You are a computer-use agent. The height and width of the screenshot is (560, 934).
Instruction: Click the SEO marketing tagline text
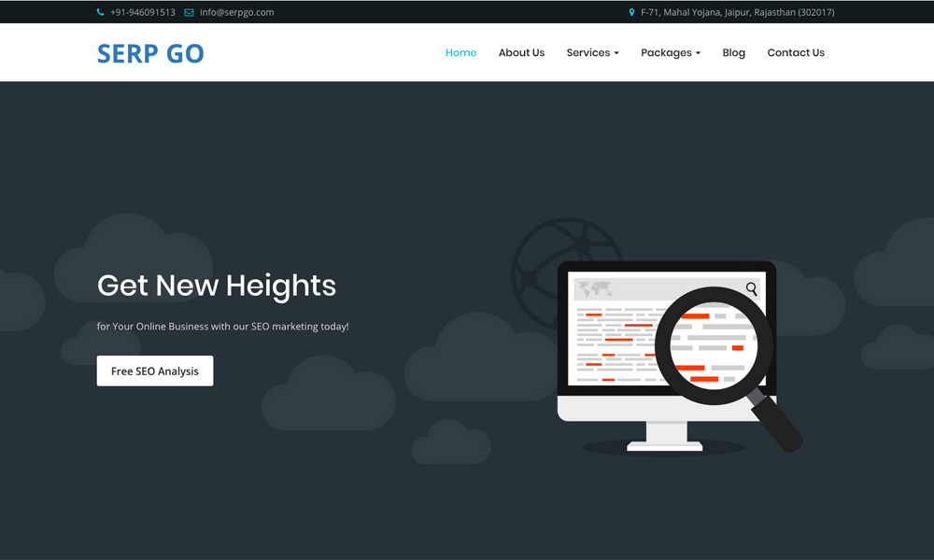(x=222, y=327)
